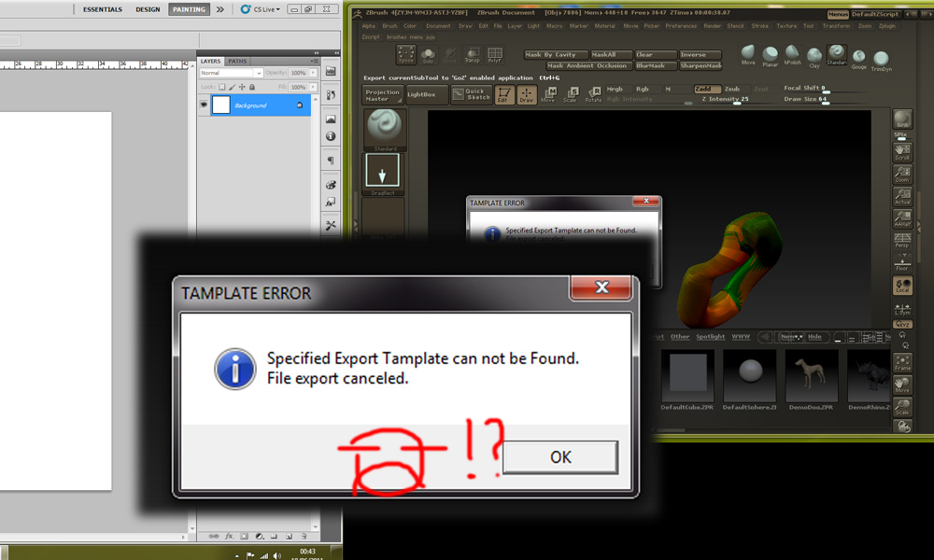Switch to the Paths tab in Photoshop
The image size is (934, 560).
tap(237, 62)
